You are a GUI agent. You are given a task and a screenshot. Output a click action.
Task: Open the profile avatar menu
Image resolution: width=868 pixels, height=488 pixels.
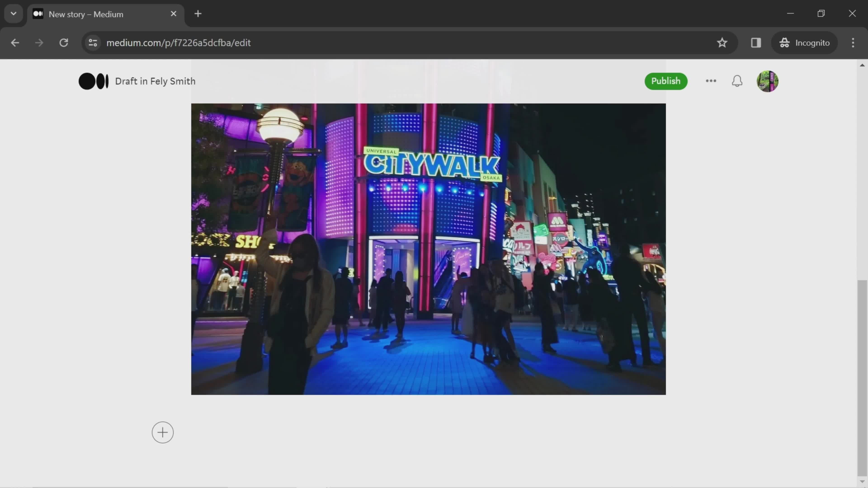coord(767,81)
